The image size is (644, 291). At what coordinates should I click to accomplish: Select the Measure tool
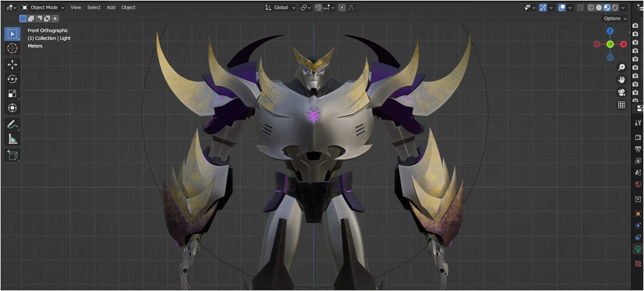12,139
